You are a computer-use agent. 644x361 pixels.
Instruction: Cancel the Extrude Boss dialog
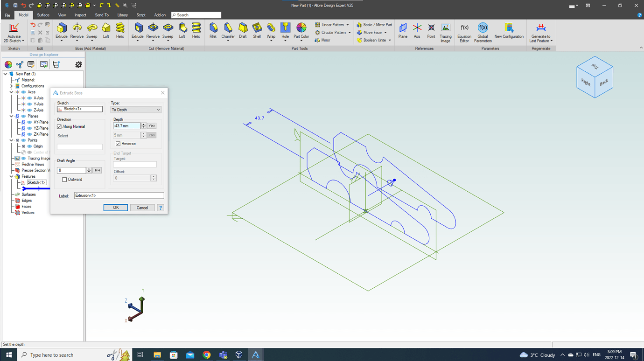[x=142, y=208]
